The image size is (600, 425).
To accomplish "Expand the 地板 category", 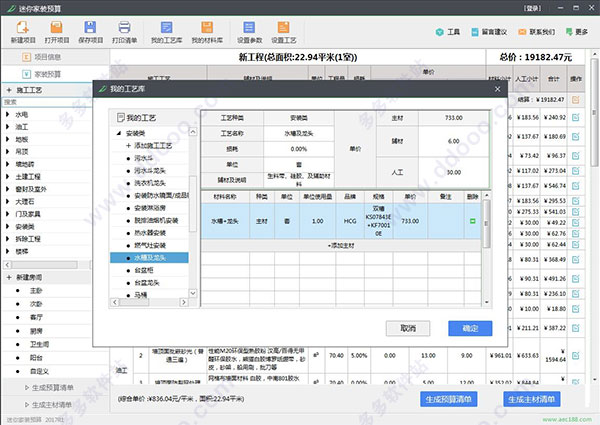I will [x=8, y=139].
